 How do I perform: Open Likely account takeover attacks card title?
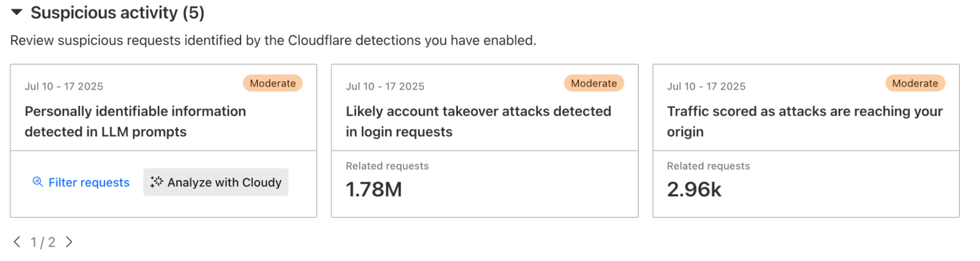pos(478,121)
